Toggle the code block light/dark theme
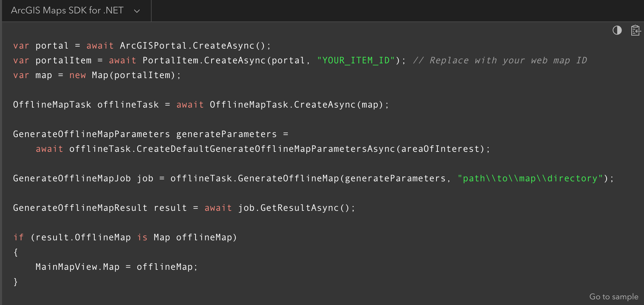This screenshot has width=644, height=305. 617,30
